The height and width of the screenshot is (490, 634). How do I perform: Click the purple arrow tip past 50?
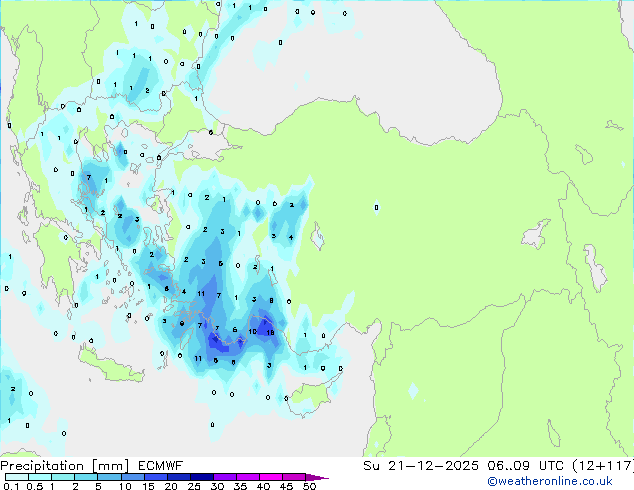coord(317,477)
